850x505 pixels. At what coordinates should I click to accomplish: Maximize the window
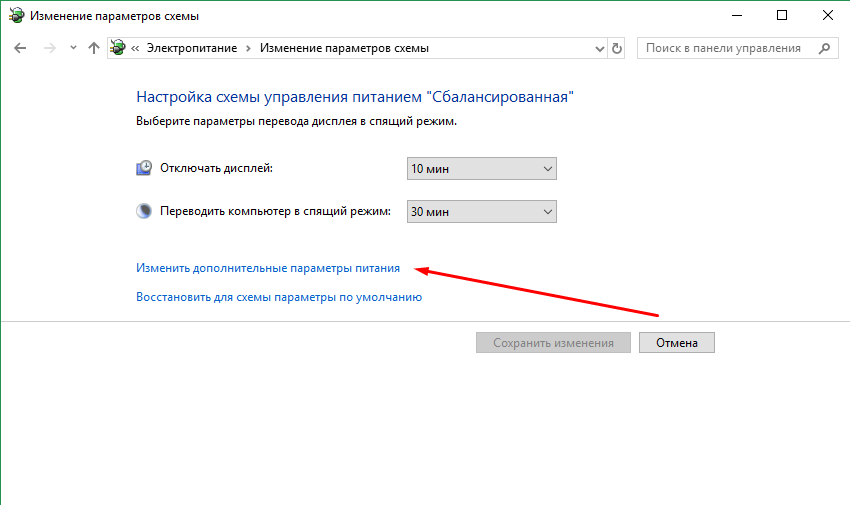[782, 15]
